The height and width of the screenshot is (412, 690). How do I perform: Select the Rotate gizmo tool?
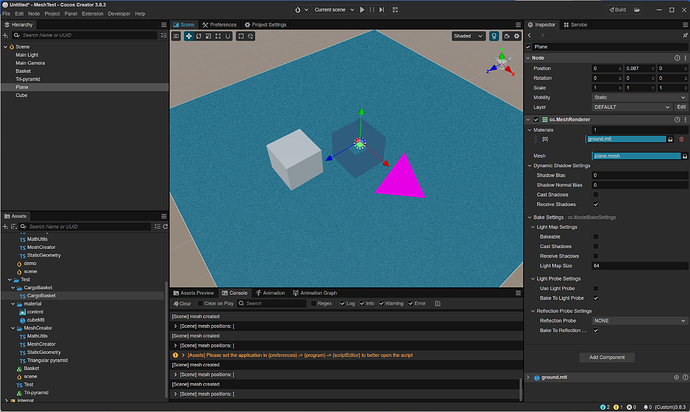point(198,36)
